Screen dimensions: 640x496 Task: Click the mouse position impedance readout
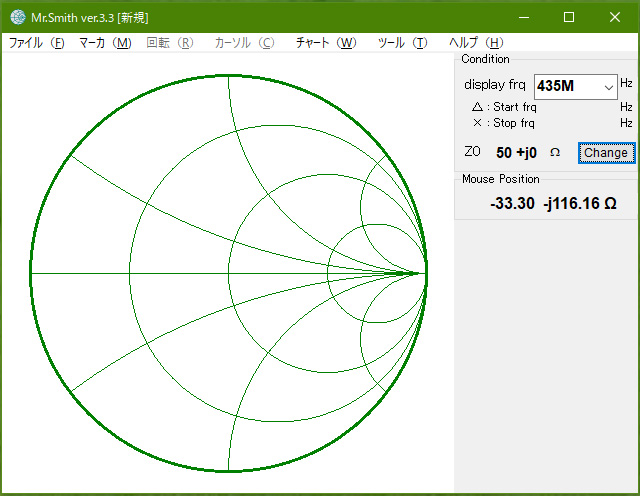pyautogui.click(x=553, y=203)
